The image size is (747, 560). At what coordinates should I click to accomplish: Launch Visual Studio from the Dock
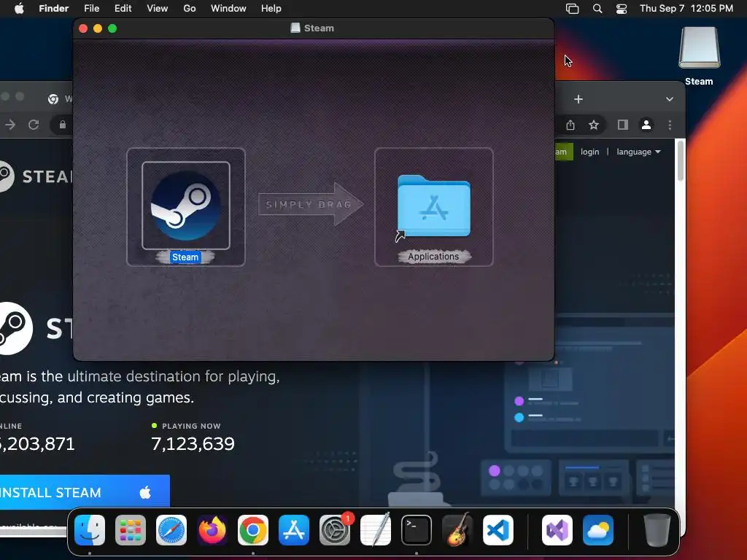coord(557,530)
